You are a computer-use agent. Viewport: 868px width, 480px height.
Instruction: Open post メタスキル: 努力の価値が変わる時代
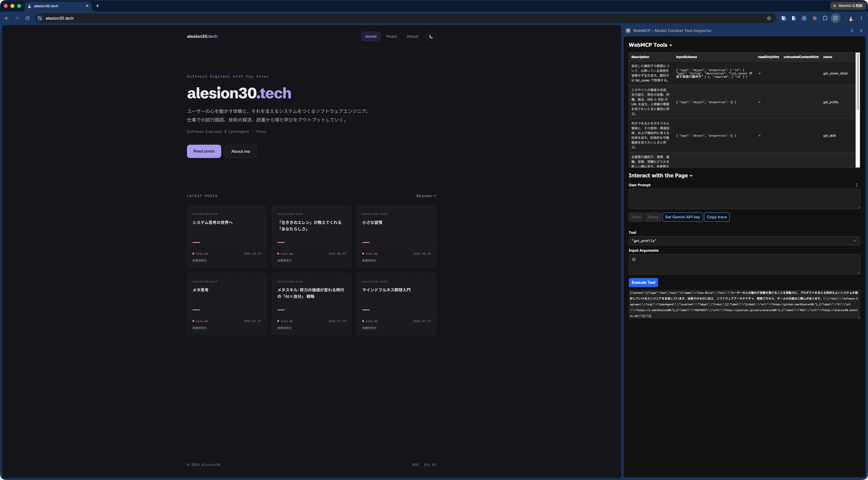tap(311, 304)
